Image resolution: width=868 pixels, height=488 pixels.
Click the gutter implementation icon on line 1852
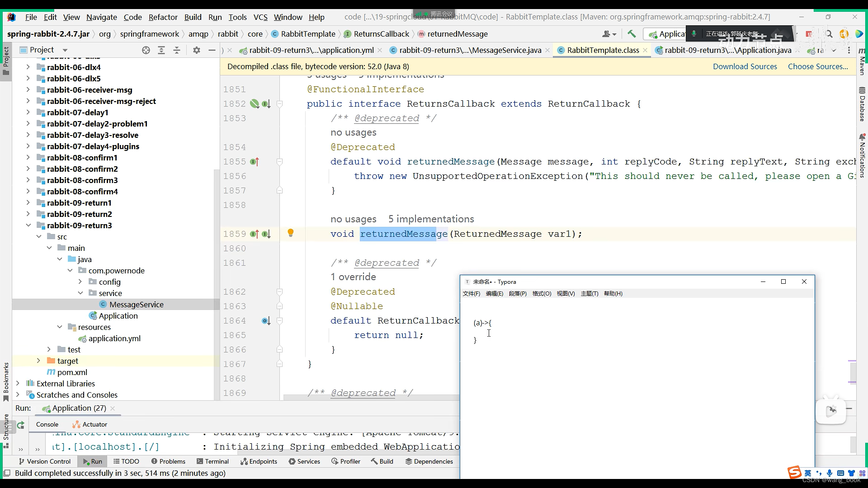(x=266, y=104)
